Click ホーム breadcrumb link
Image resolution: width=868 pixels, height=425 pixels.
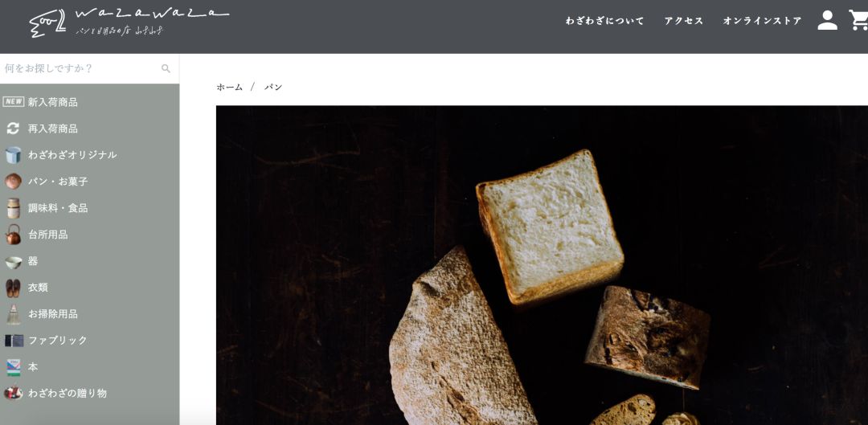pyautogui.click(x=230, y=87)
